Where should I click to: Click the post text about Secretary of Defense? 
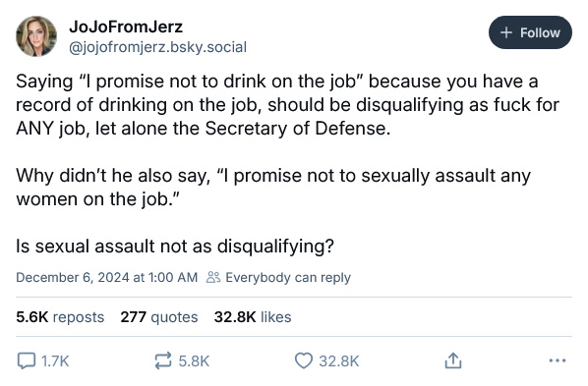[x=288, y=105]
